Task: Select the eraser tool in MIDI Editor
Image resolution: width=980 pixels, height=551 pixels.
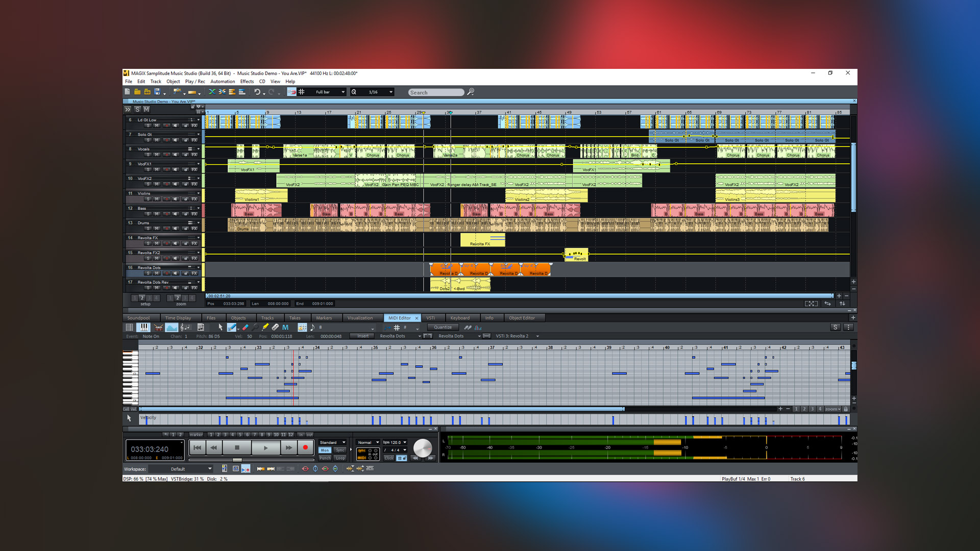Action: (x=245, y=328)
